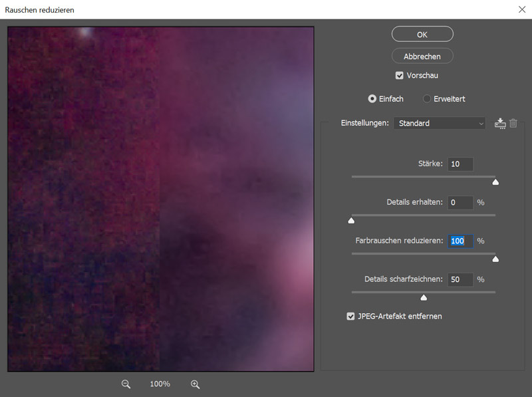
Task: Delete the current settings with the trash icon
Action: pyautogui.click(x=513, y=123)
